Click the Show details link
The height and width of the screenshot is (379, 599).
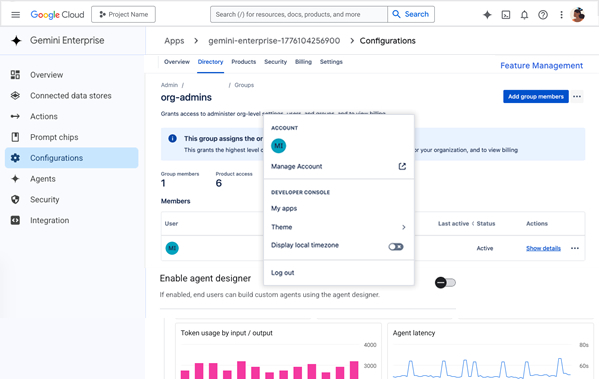pos(543,248)
